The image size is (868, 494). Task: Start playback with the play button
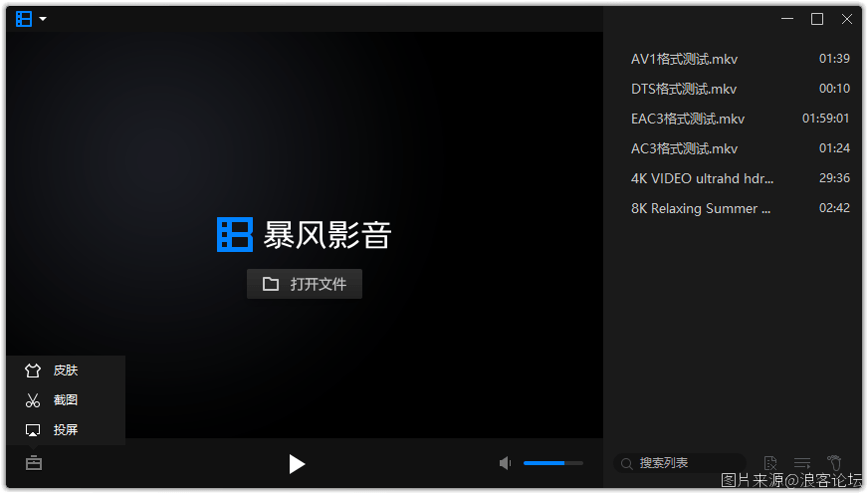point(297,463)
